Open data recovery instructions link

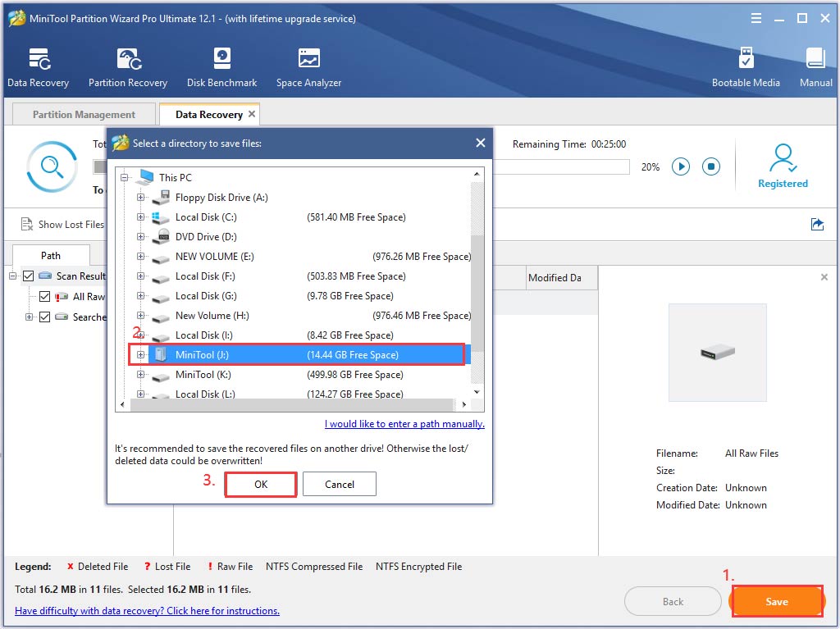pyautogui.click(x=148, y=611)
